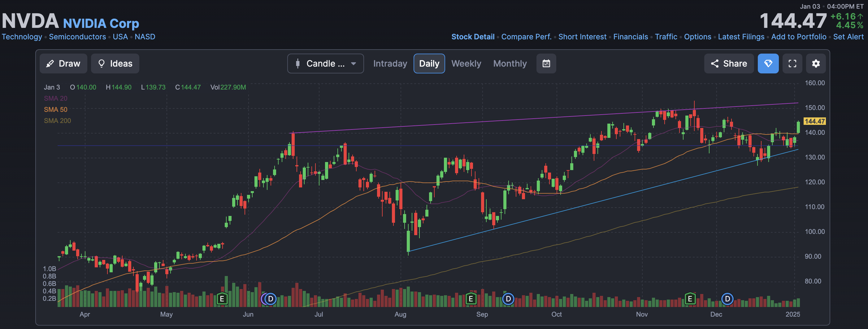This screenshot has height=329, width=868.
Task: Click the 144.47 current price tag on axis
Action: tap(814, 121)
